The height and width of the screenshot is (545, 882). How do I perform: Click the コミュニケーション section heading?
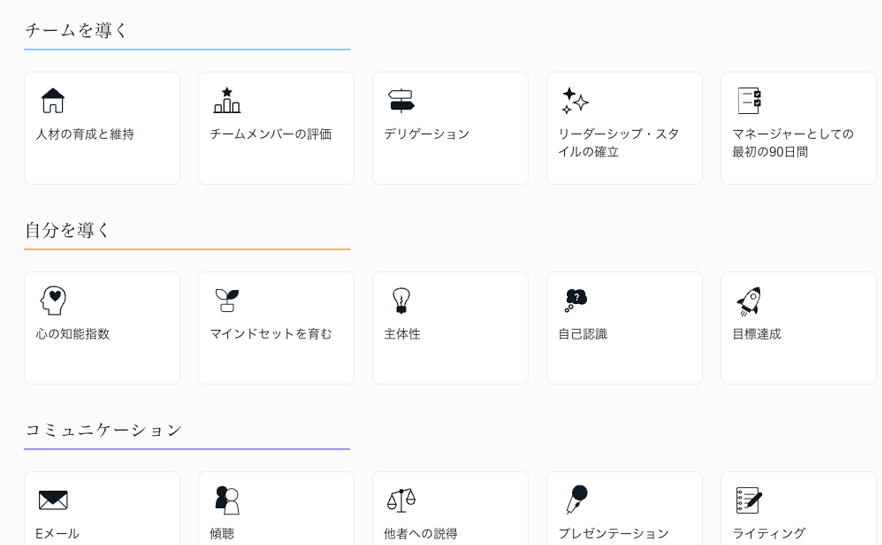click(103, 430)
